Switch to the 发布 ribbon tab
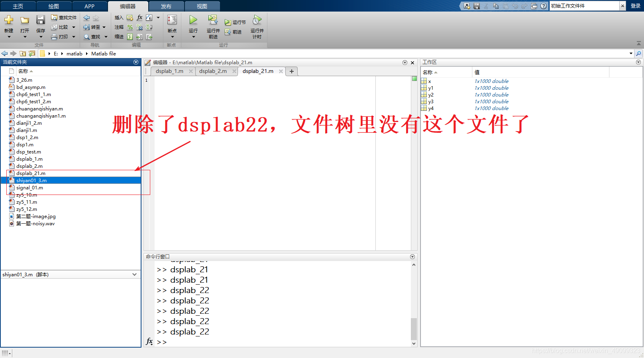 166,6
